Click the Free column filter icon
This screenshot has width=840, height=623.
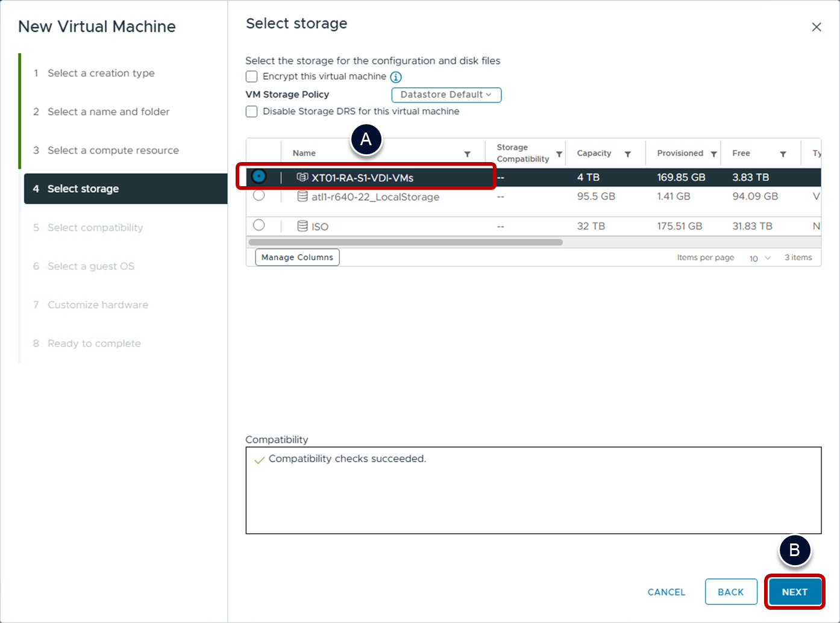click(x=783, y=154)
